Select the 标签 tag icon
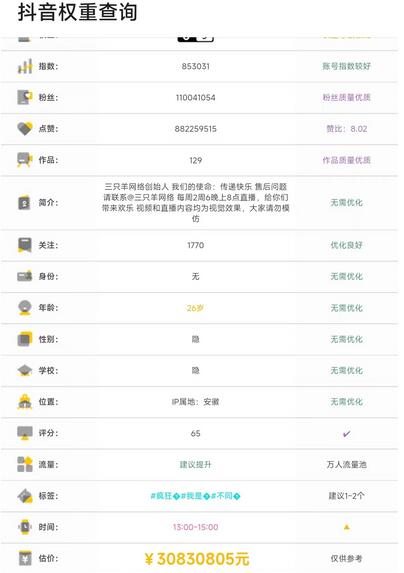Image resolution: width=404 pixels, height=573 pixels. click(x=25, y=496)
